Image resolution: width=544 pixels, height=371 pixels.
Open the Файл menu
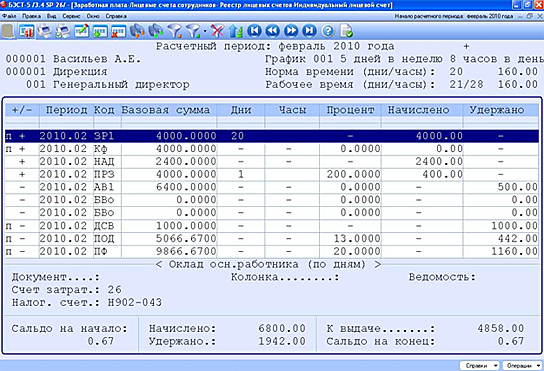9,16
